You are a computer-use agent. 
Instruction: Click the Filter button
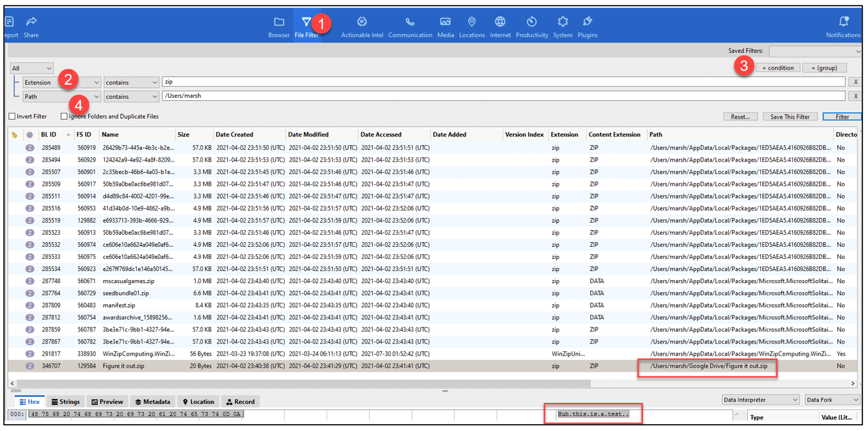pyautogui.click(x=842, y=117)
